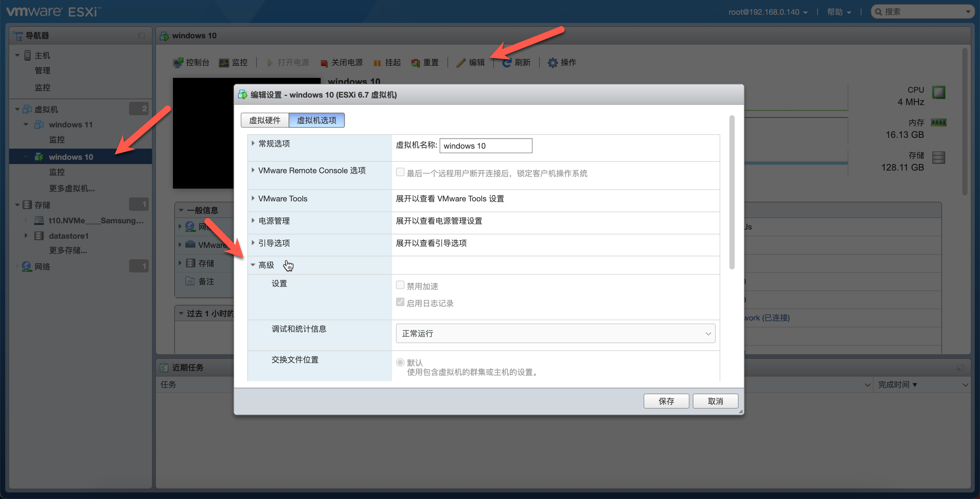Select the 默认 swap file location radio
This screenshot has height=499, width=980.
400,362
